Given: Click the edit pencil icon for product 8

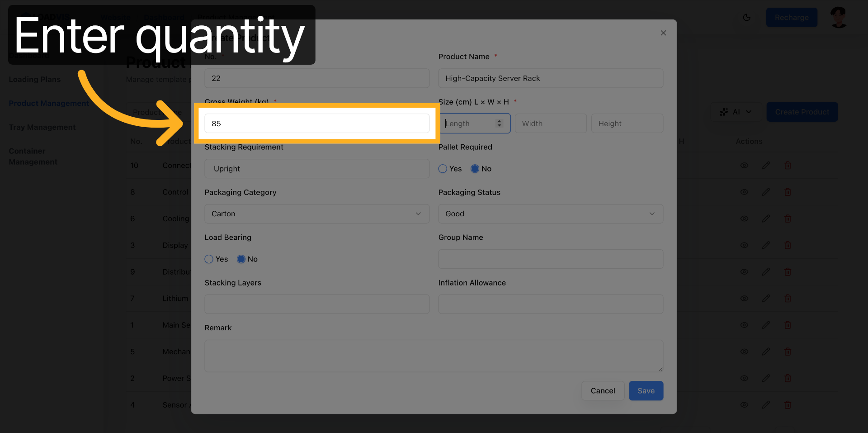Looking at the screenshot, I should pyautogui.click(x=766, y=192).
